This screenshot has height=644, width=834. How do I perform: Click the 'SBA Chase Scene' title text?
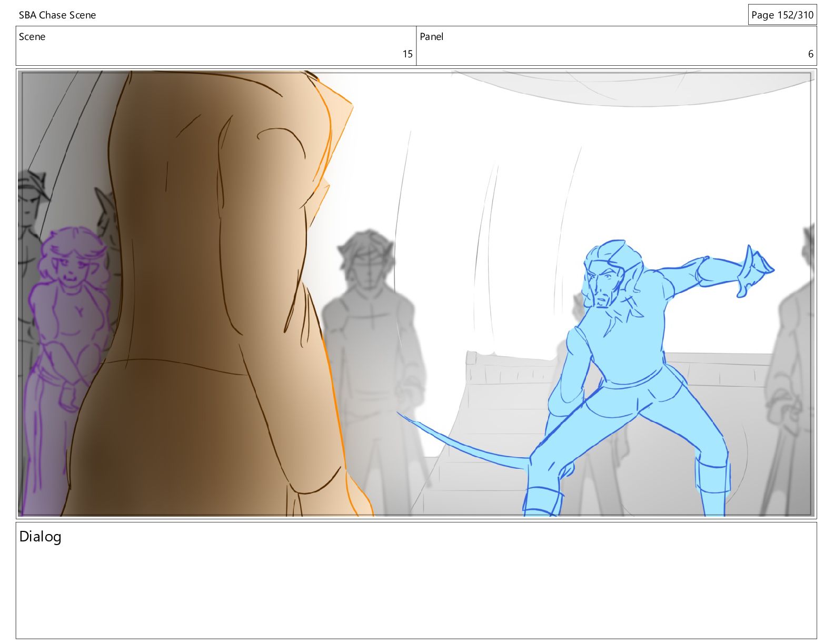click(x=57, y=15)
